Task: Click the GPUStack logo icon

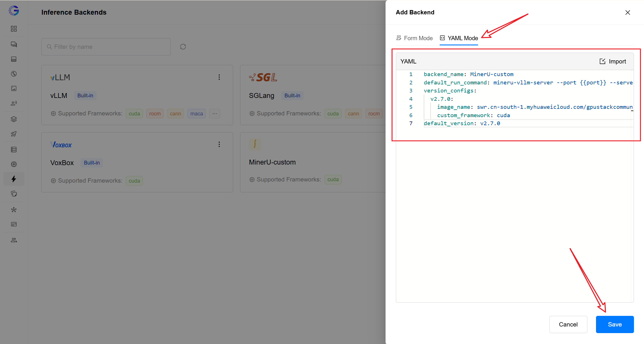Action: [14, 11]
